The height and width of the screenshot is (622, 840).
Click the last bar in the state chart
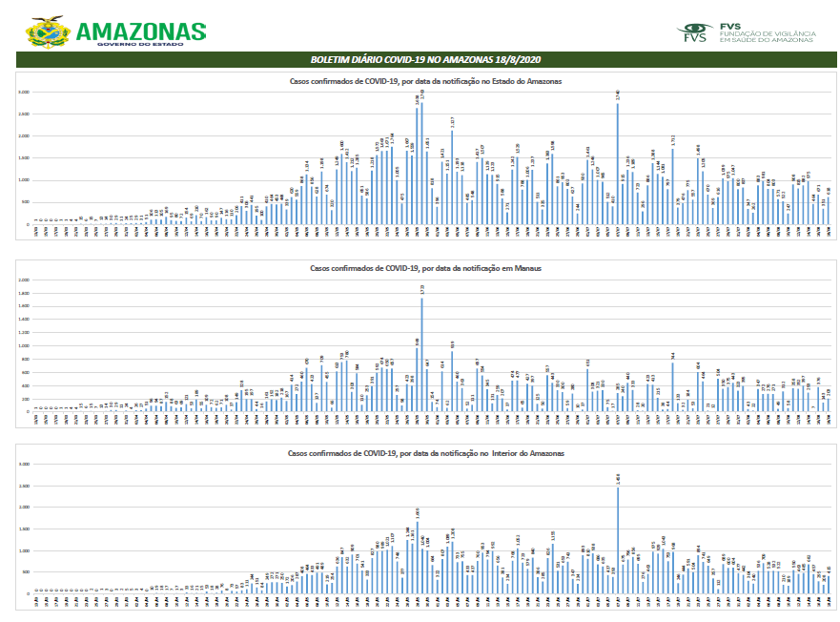tap(829, 212)
